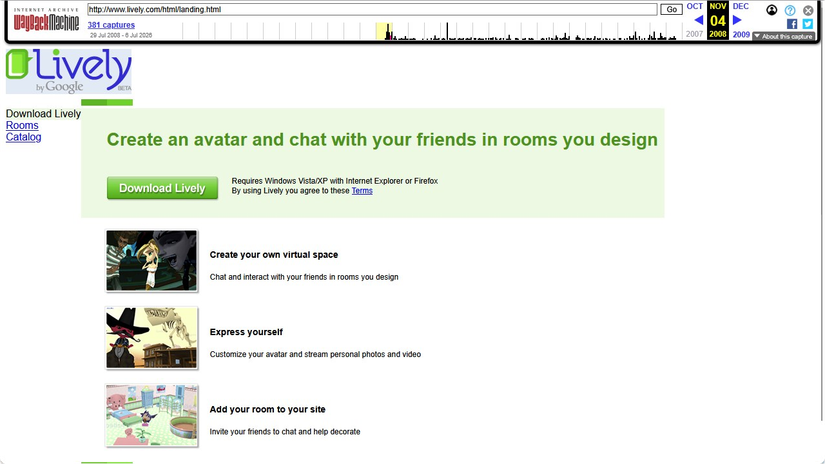
Task: Go to previous capture with left arrow
Action: click(x=699, y=21)
